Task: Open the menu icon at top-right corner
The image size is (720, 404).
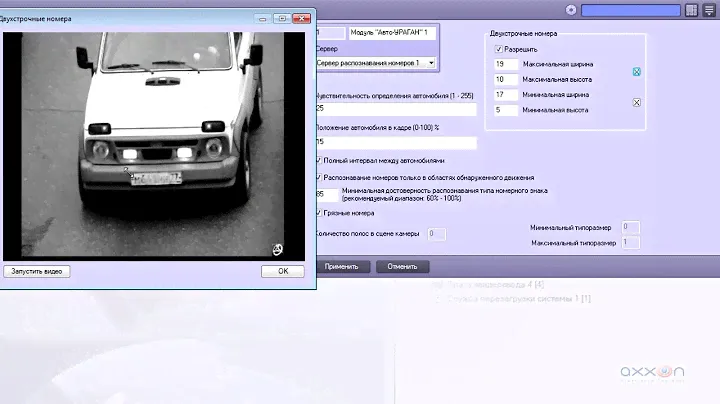Action: (x=709, y=10)
